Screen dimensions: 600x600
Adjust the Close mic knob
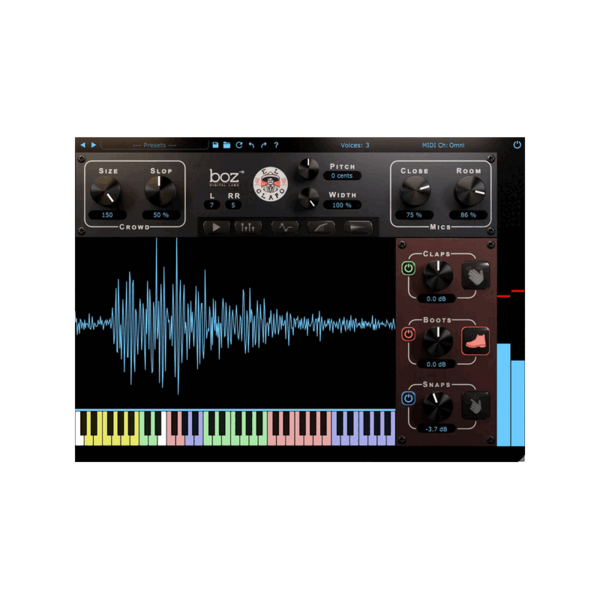click(x=415, y=191)
